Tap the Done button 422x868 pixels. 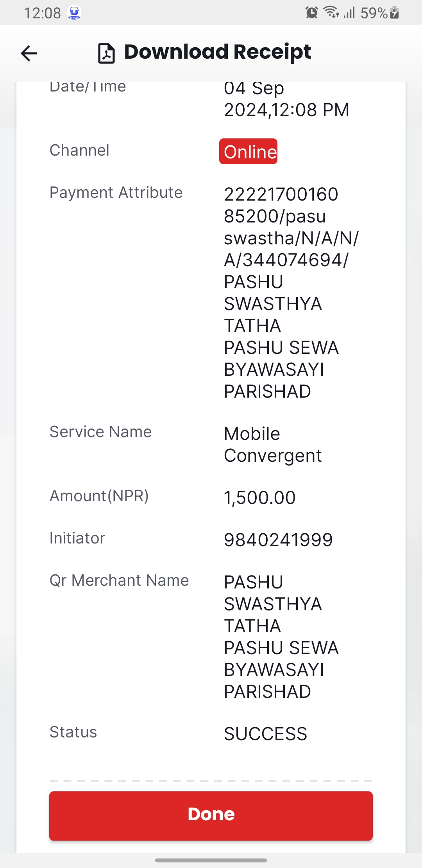(x=211, y=816)
